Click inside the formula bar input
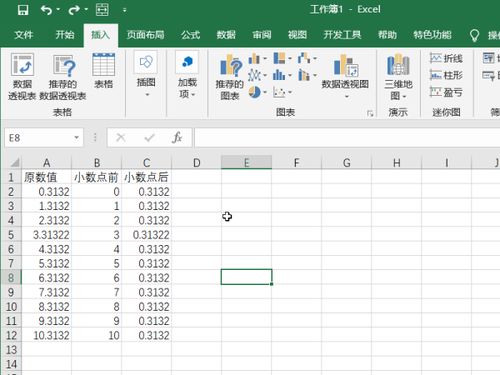 pos(347,138)
